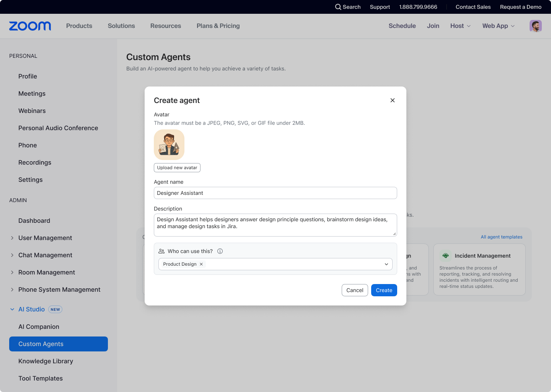Click Upload new avatar
The width and height of the screenshot is (551, 392).
click(177, 168)
